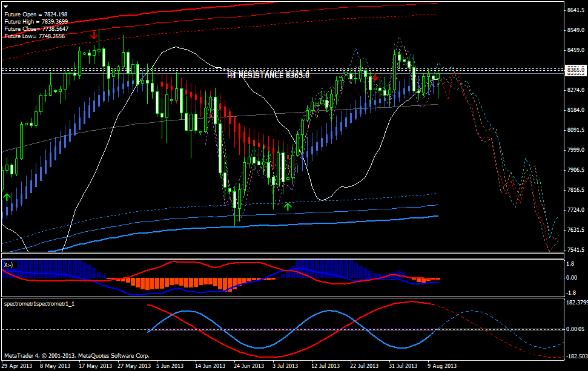This screenshot has width=588, height=371.
Task: Click the 0.0005 spectrometer scale value
Action: 575,329
